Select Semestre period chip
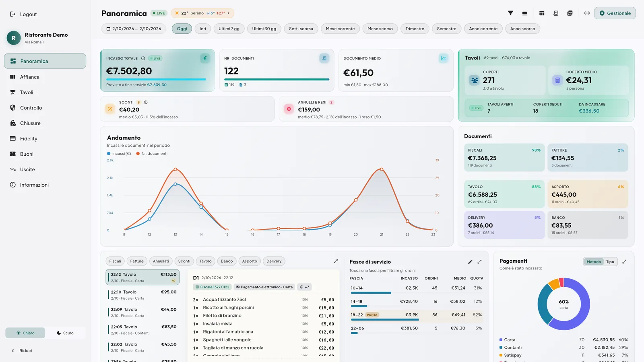 coord(447,29)
